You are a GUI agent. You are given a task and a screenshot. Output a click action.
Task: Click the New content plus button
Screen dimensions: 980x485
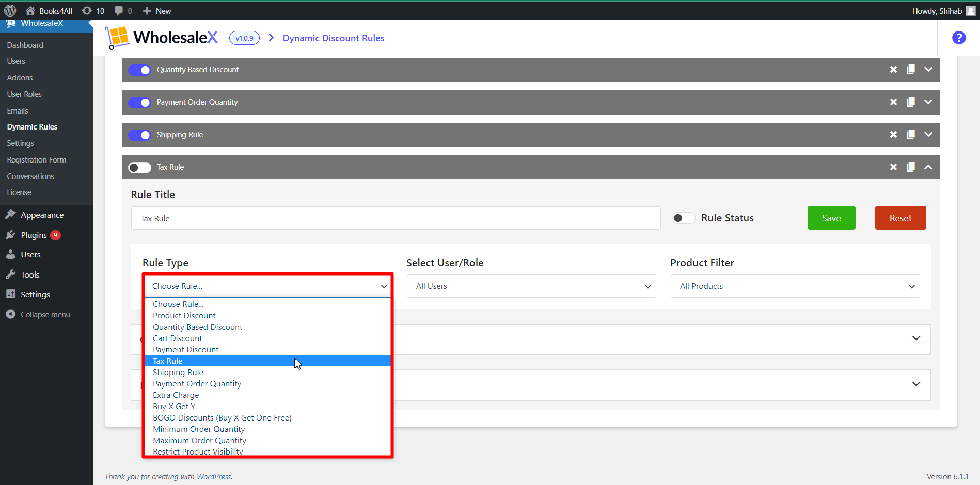tap(157, 11)
